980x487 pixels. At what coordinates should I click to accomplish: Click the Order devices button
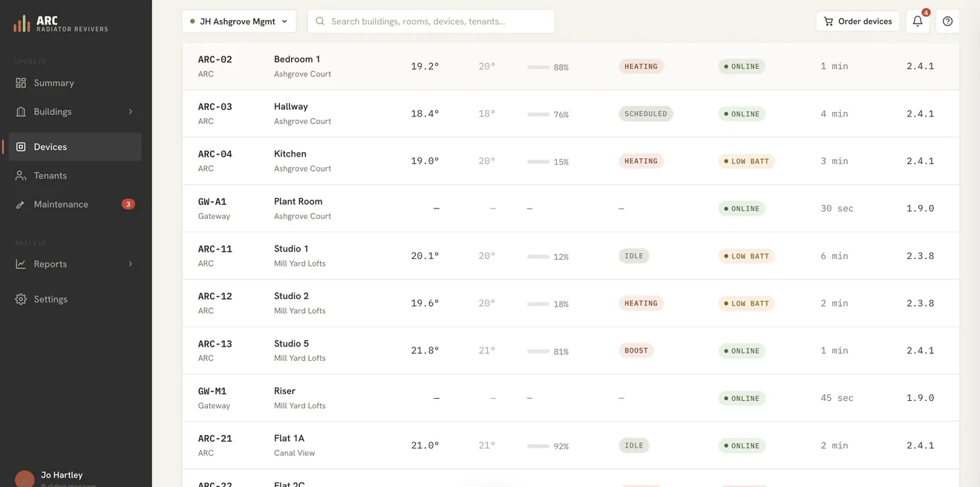tap(857, 22)
